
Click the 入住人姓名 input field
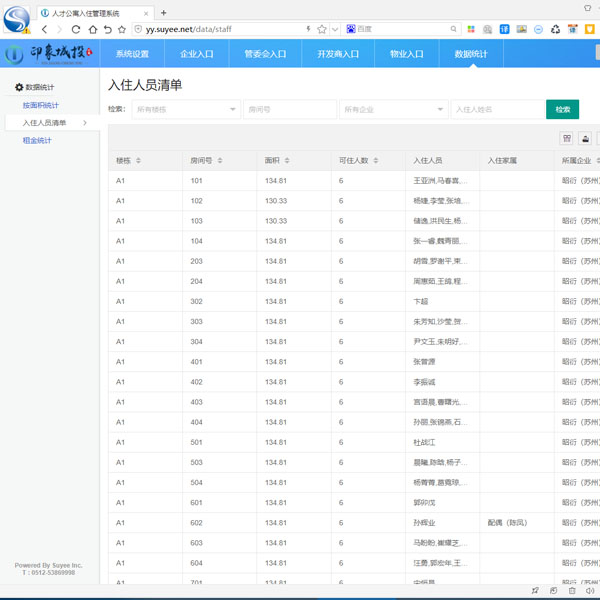point(496,109)
